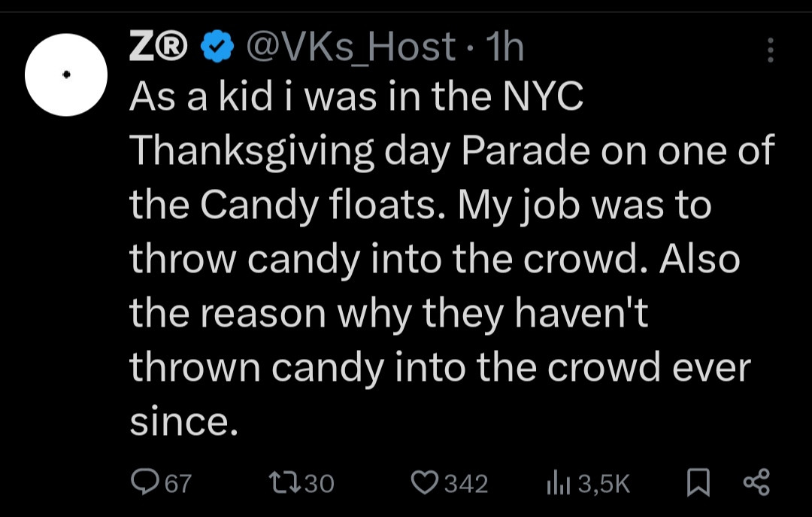This screenshot has height=517, width=812.
Task: Open the author's white profile avatar
Action: (x=66, y=75)
